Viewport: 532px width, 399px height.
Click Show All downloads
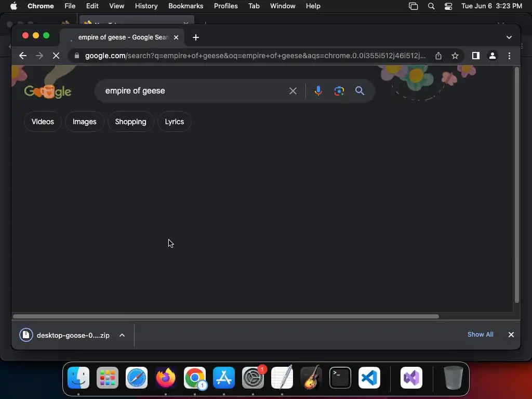pyautogui.click(x=481, y=335)
